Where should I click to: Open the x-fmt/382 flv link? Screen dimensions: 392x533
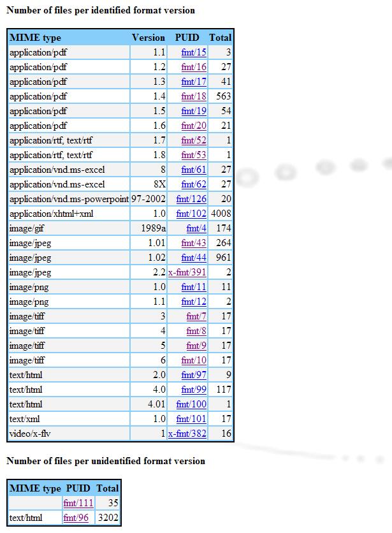(x=187, y=434)
